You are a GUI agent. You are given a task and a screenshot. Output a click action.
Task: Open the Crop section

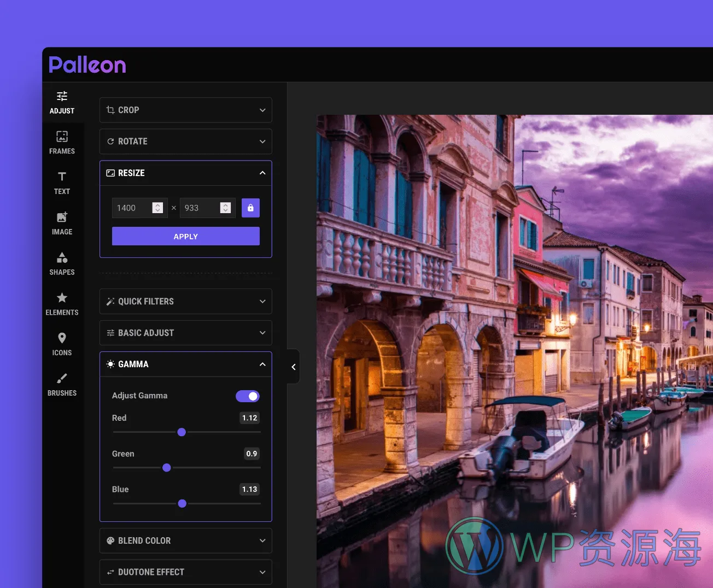pyautogui.click(x=185, y=110)
